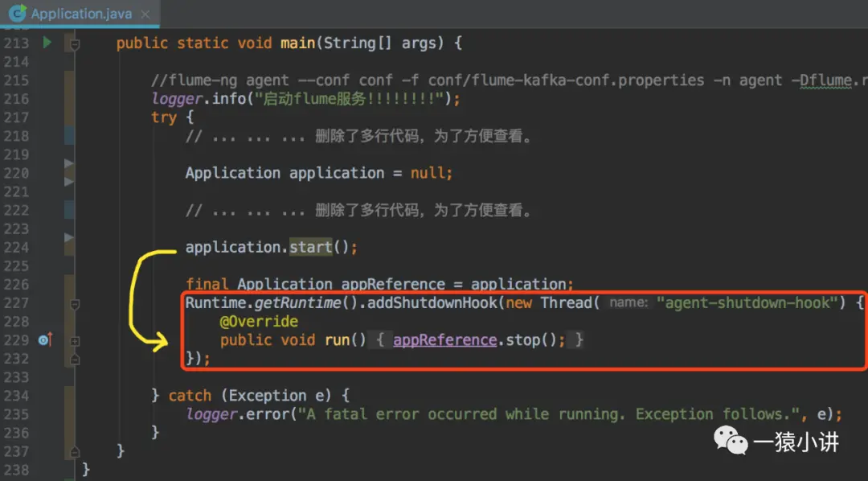Click line number 213 in the gutter
Screen dimensions: 868x481
click(x=16, y=43)
